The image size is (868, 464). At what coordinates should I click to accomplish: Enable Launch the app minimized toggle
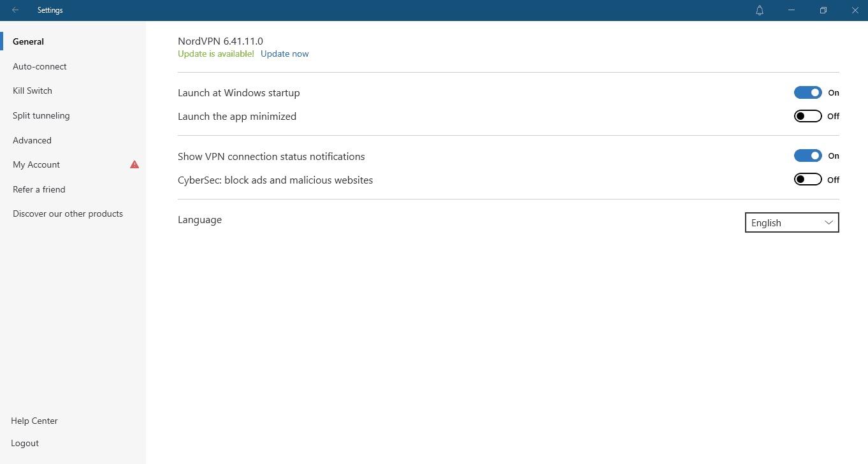click(x=807, y=116)
